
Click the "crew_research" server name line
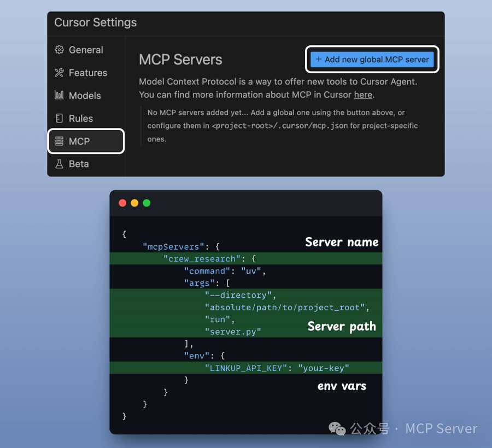click(x=245, y=258)
